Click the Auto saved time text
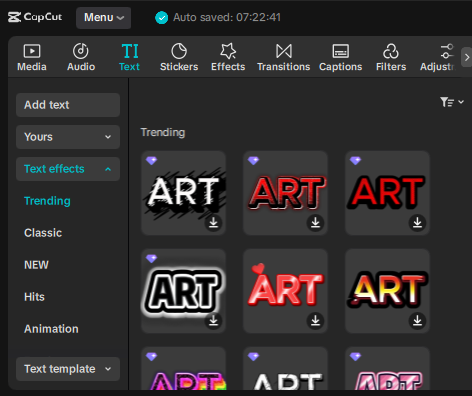The height and width of the screenshot is (396, 472). click(227, 17)
